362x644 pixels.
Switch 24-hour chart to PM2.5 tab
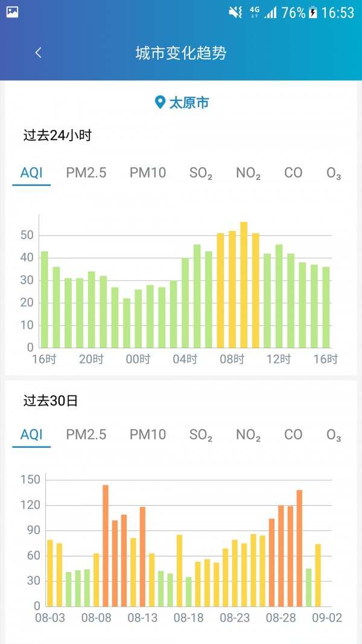[x=86, y=173]
